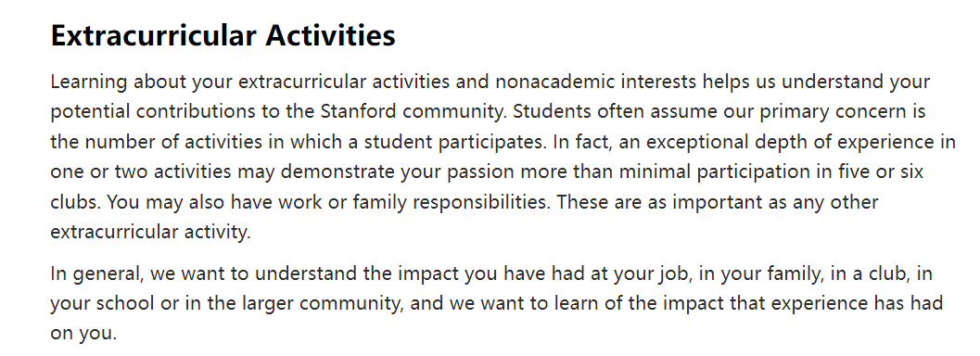Click the Extracurricular Activities heading

(223, 35)
